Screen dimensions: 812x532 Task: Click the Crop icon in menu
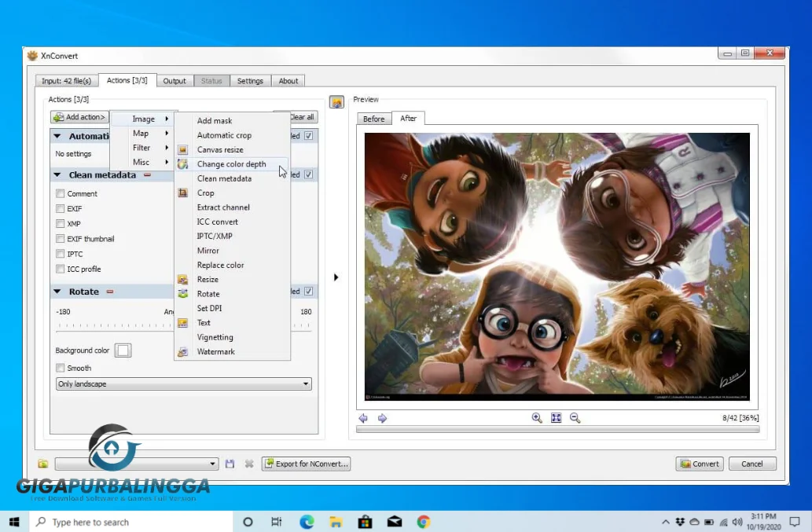tap(182, 193)
